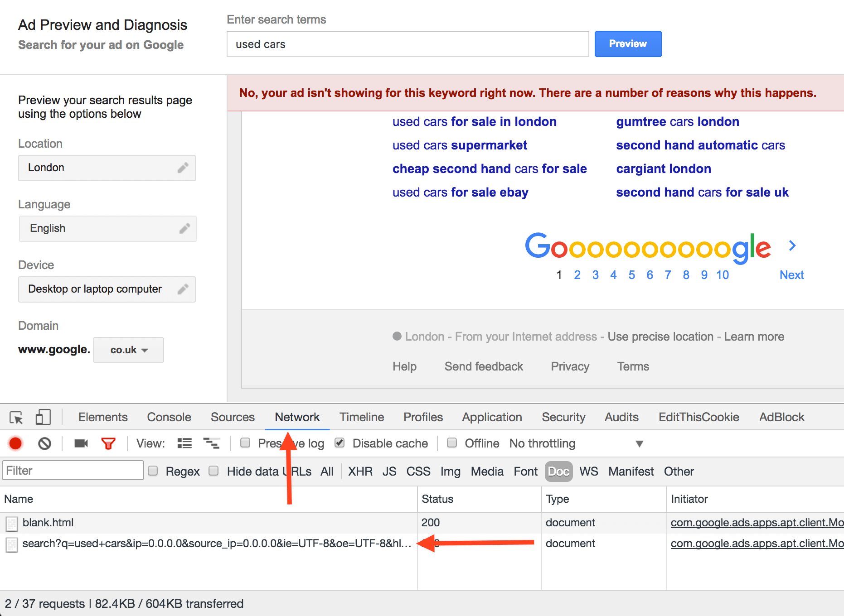Toggle the red filter funnel icon

(108, 443)
